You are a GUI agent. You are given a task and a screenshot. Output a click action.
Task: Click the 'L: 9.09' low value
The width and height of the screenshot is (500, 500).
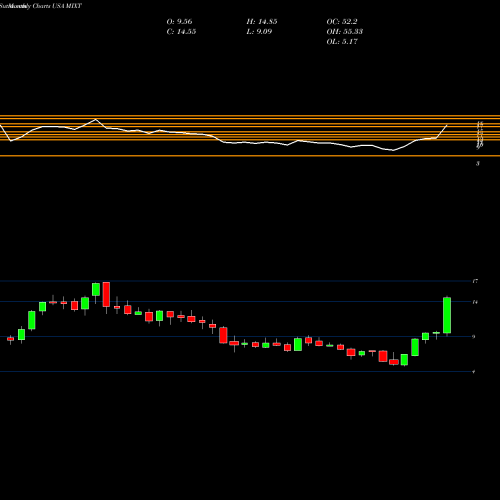259,32
